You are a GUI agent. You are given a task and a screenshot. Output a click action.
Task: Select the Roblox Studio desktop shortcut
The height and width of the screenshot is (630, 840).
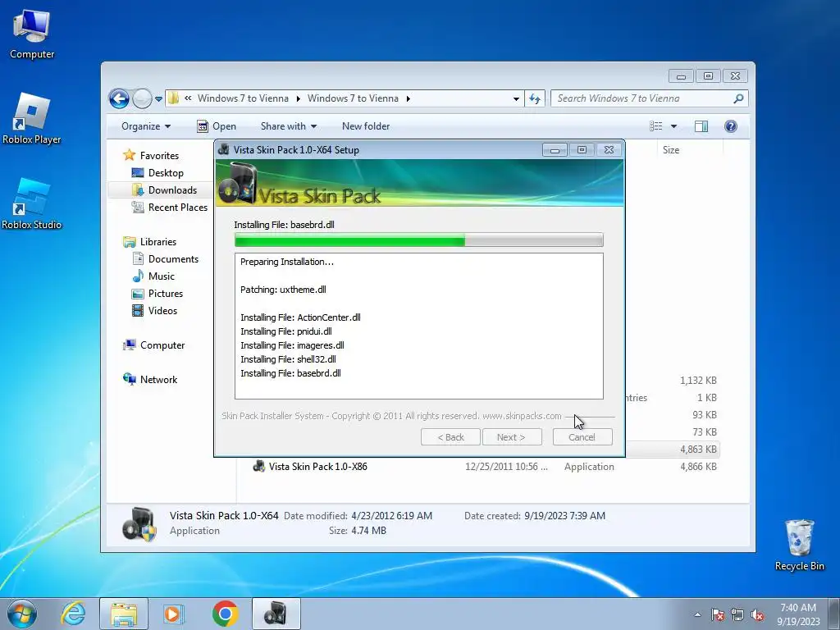coord(32,204)
